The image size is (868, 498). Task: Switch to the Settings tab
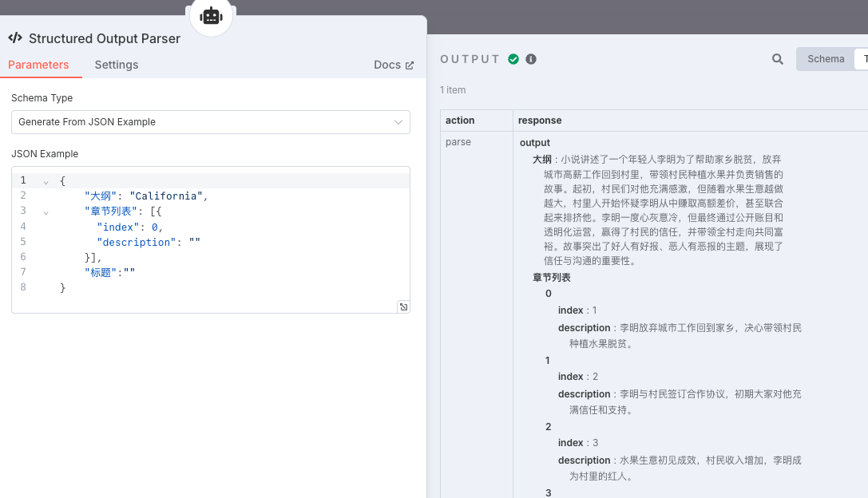point(117,65)
